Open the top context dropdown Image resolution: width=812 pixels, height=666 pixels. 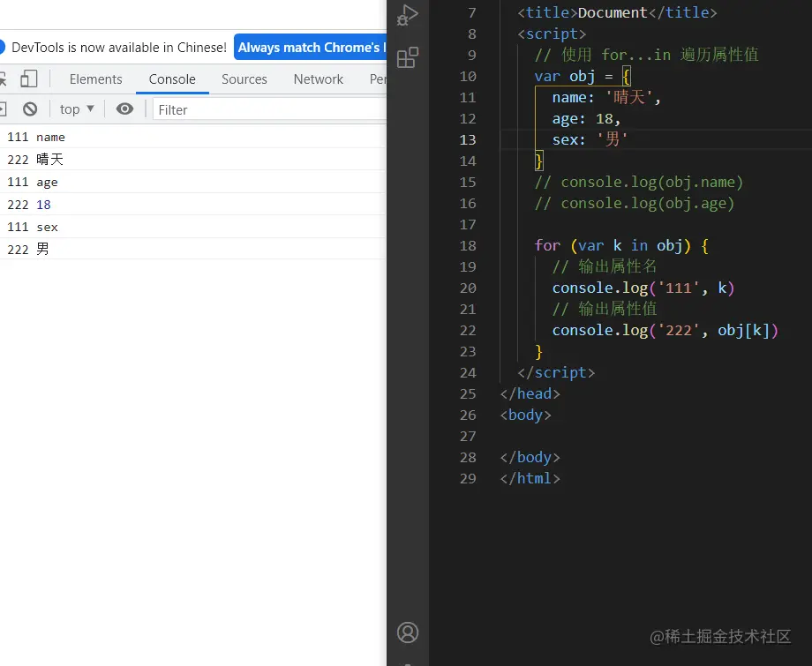tap(77, 109)
